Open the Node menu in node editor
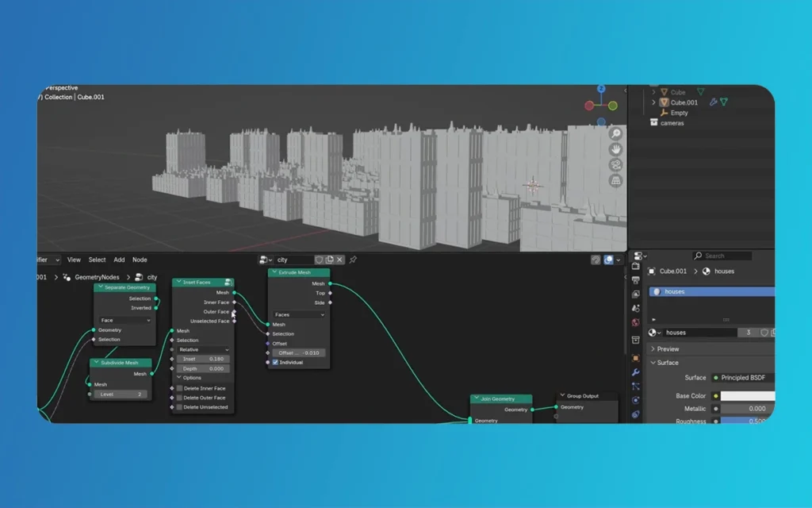The image size is (812, 508). click(140, 260)
